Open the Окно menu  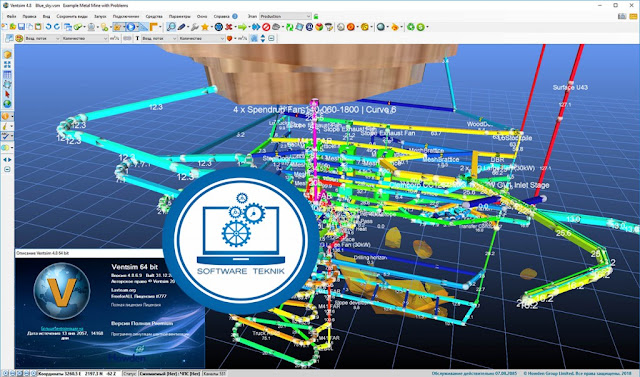click(x=202, y=16)
